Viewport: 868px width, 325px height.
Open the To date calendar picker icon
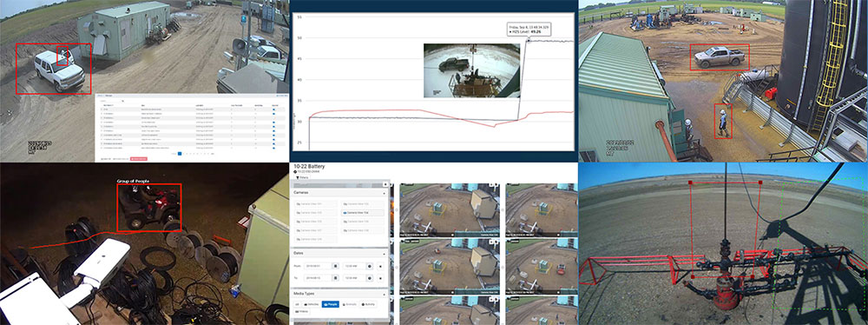[x=335, y=278]
